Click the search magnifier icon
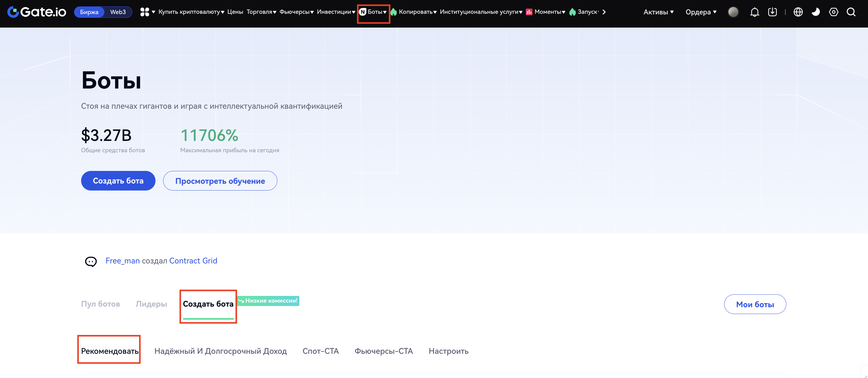The height and width of the screenshot is (378, 868). point(851,12)
